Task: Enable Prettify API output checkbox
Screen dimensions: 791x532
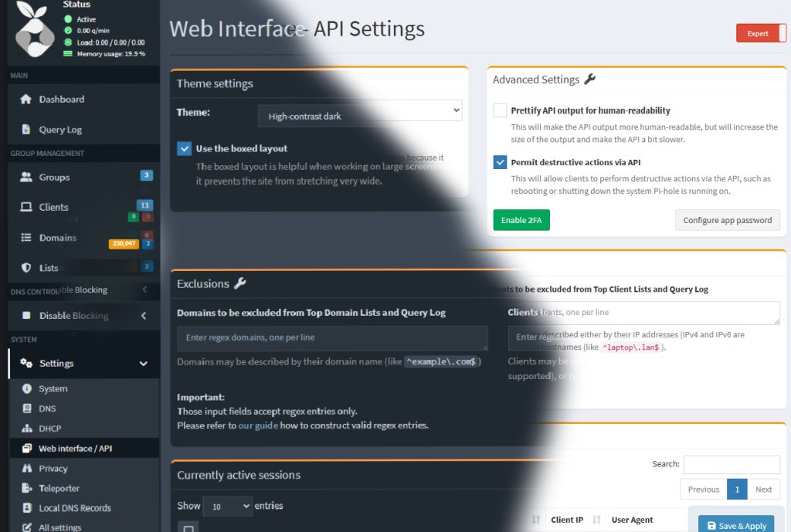Action: coord(501,110)
